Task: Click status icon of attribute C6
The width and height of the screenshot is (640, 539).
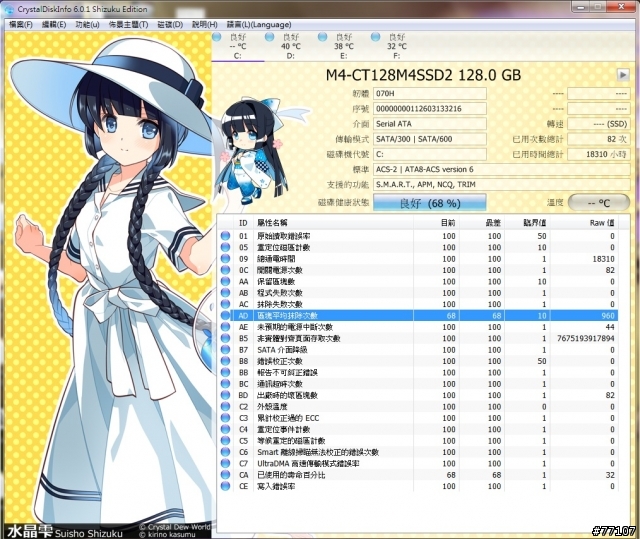Action: click(225, 452)
